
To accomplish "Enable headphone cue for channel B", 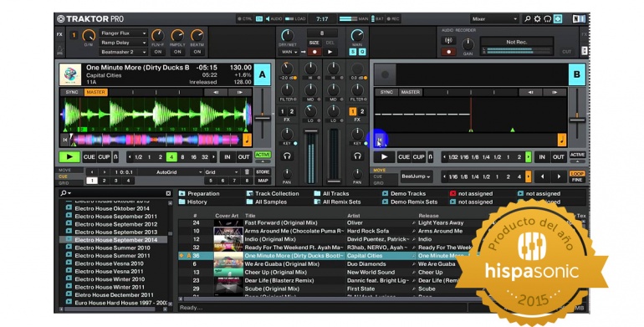I will pyautogui.click(x=357, y=156).
